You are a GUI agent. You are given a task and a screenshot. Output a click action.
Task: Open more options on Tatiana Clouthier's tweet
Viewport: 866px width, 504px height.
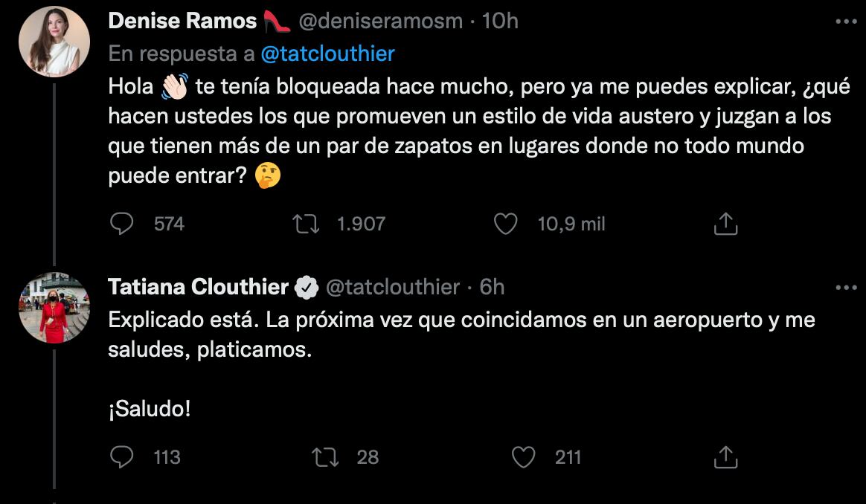click(847, 287)
